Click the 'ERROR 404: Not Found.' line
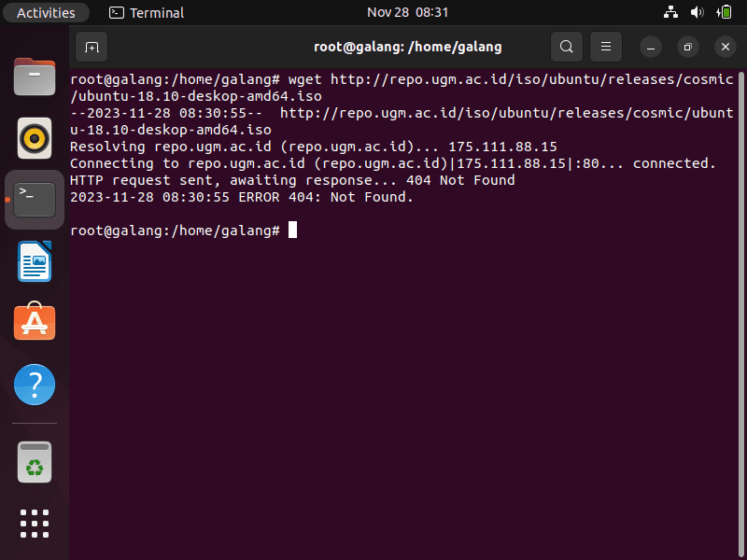 coord(242,197)
